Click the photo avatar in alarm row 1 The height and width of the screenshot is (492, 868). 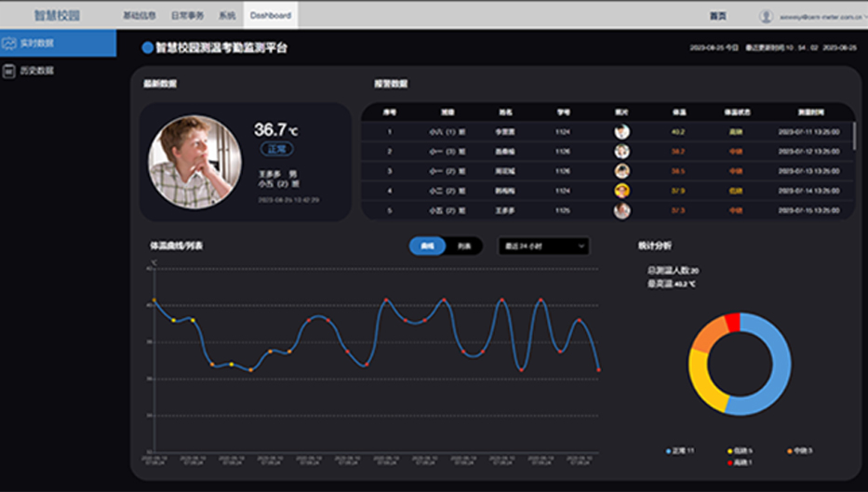(621, 132)
